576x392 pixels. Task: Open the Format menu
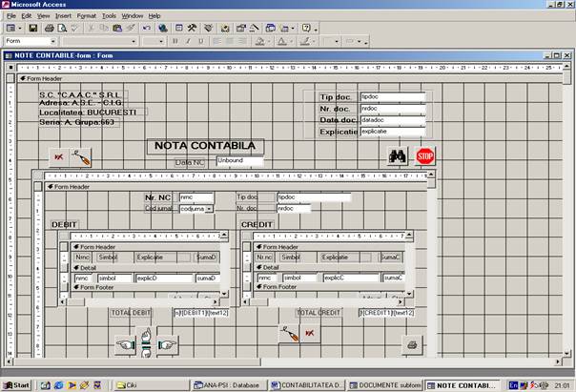pos(87,16)
